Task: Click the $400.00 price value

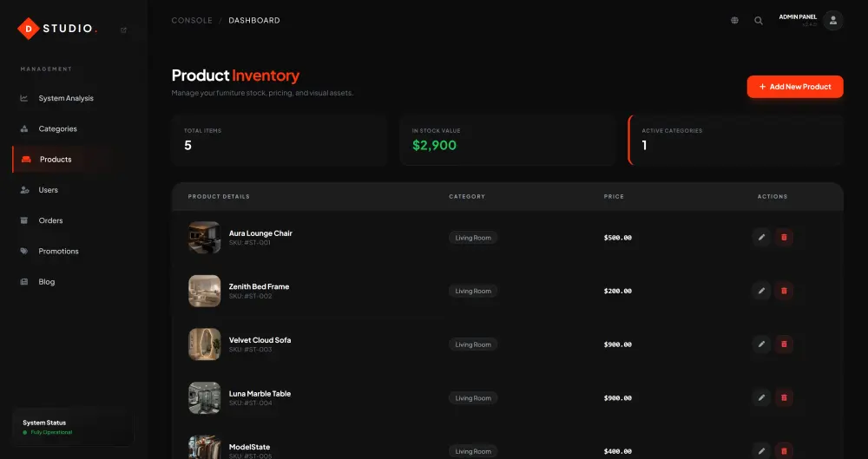Action: 618,451
